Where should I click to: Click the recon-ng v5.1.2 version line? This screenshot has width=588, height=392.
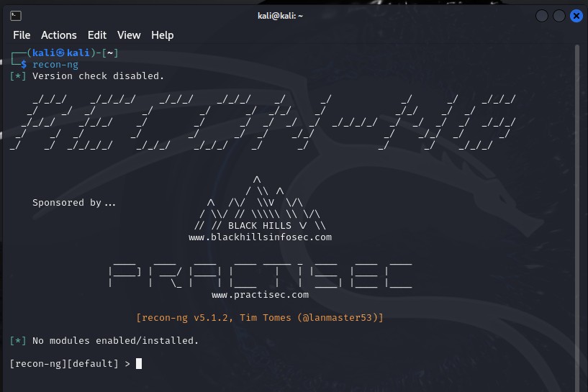pos(260,318)
